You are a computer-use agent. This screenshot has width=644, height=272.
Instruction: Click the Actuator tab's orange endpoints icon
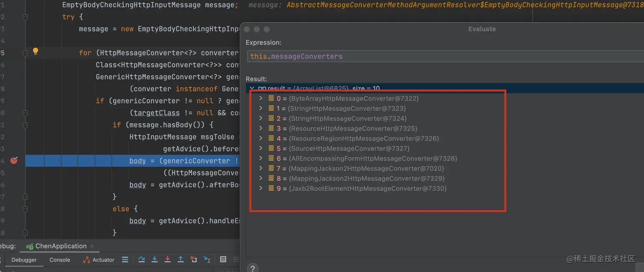click(x=86, y=260)
